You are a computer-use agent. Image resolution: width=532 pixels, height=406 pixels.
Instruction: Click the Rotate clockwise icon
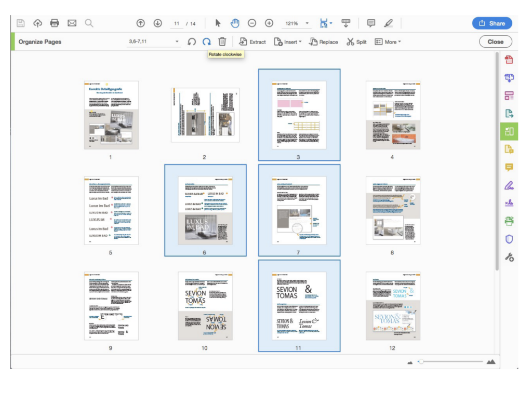(x=207, y=42)
